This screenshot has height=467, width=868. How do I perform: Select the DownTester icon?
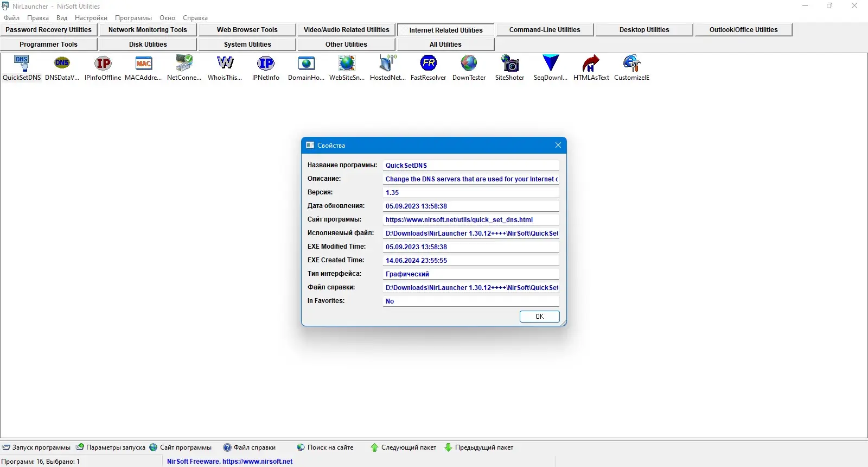pos(469,64)
